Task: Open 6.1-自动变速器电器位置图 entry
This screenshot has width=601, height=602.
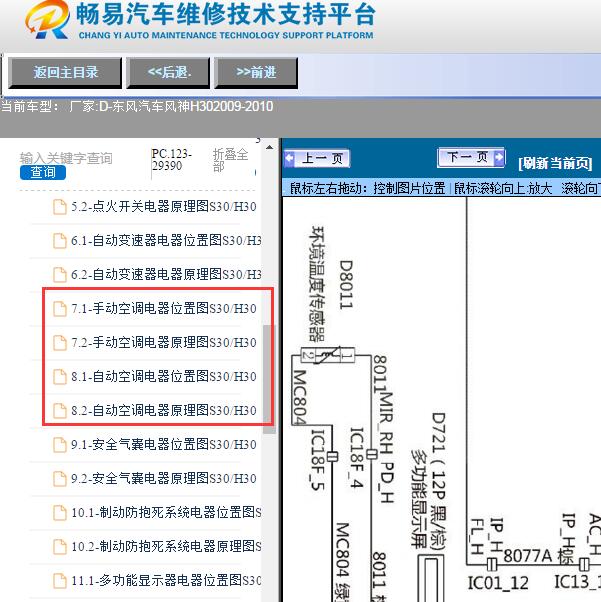Action: pos(166,240)
